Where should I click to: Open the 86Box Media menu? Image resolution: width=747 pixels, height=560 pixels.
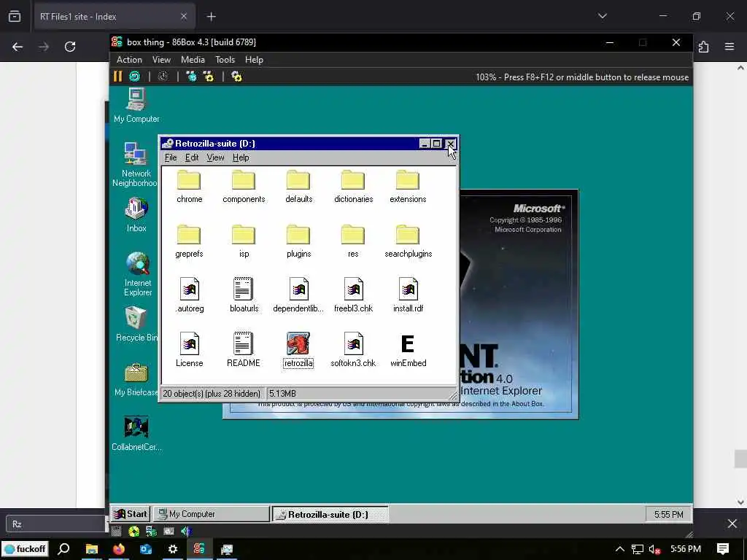coord(193,60)
